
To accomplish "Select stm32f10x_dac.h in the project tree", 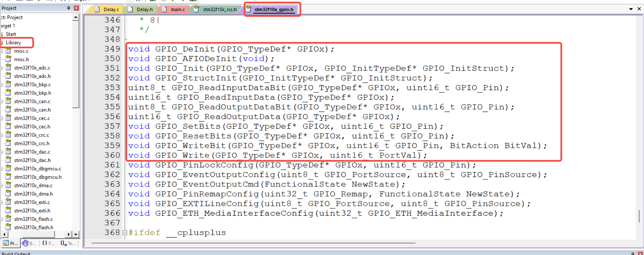I will pos(33,160).
